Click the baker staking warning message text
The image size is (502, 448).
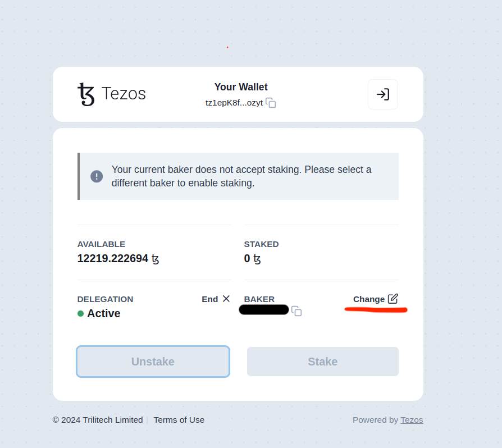241,176
